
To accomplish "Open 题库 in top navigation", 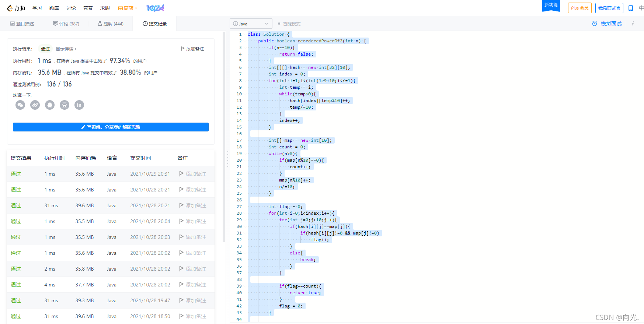I will [54, 8].
